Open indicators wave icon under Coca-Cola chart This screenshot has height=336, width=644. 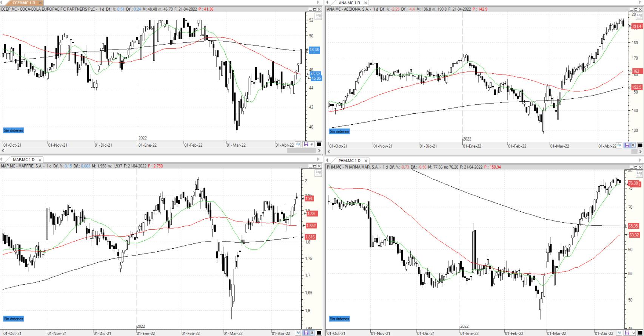(298, 144)
